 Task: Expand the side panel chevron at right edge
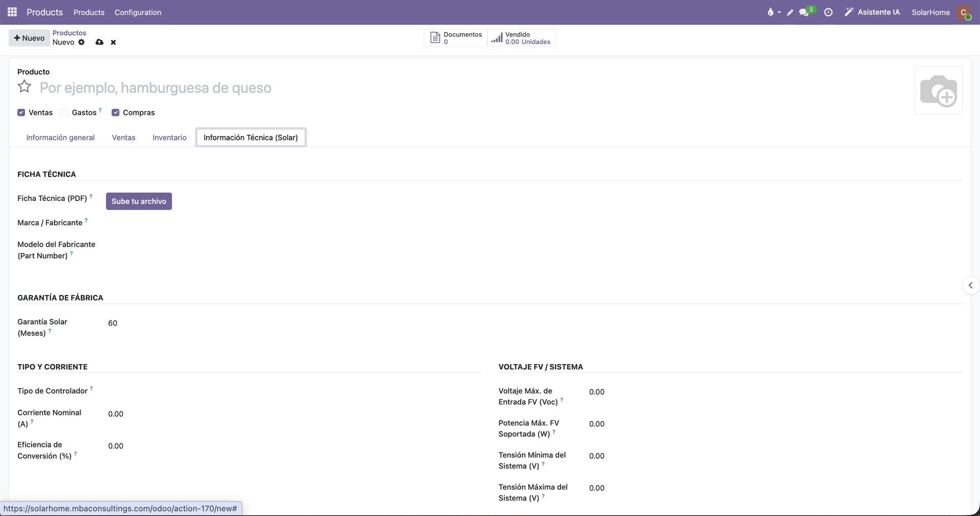[970, 285]
